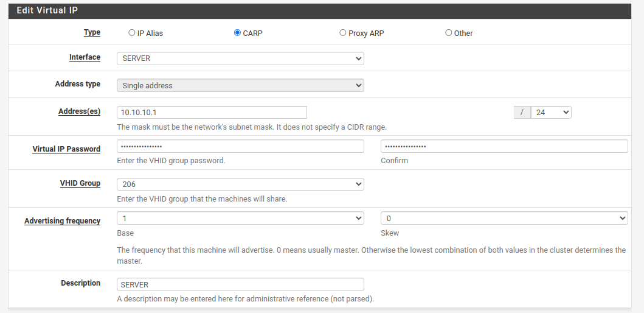Click the Description field containing SERVER
The width and height of the screenshot is (644, 313).
click(x=240, y=284)
